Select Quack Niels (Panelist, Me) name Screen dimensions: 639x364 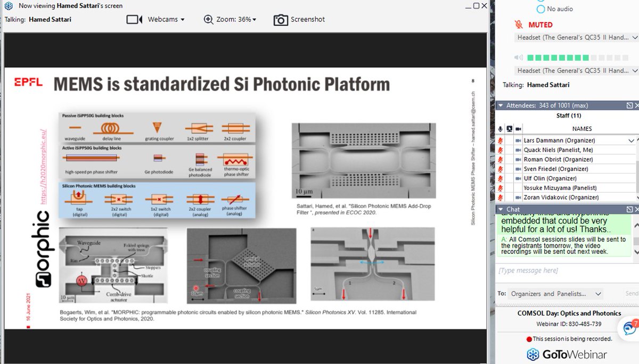pos(558,150)
